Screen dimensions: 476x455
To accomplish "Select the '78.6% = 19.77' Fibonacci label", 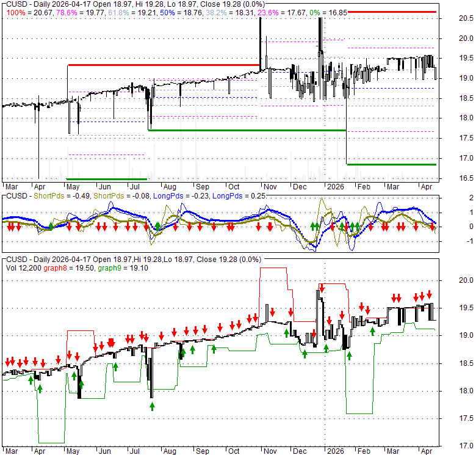I will pos(79,13).
